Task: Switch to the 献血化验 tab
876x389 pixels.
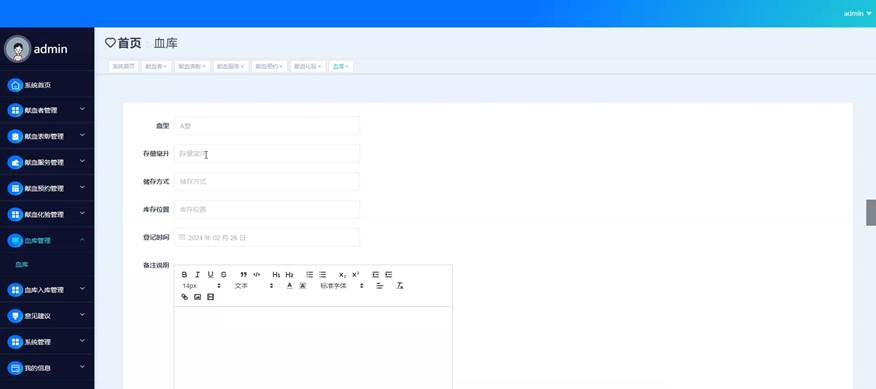Action: click(x=308, y=67)
